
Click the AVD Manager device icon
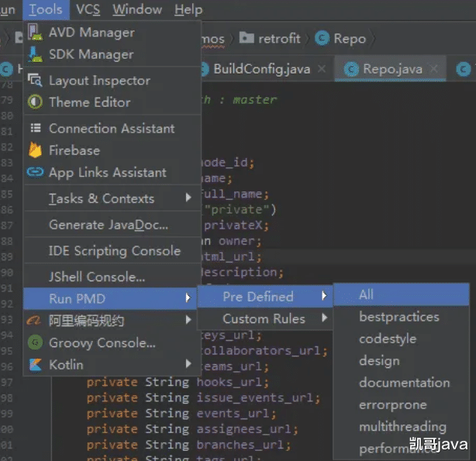coord(35,33)
